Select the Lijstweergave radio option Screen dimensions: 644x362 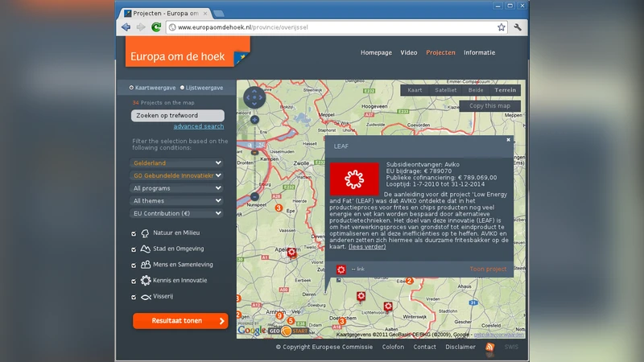tap(183, 87)
